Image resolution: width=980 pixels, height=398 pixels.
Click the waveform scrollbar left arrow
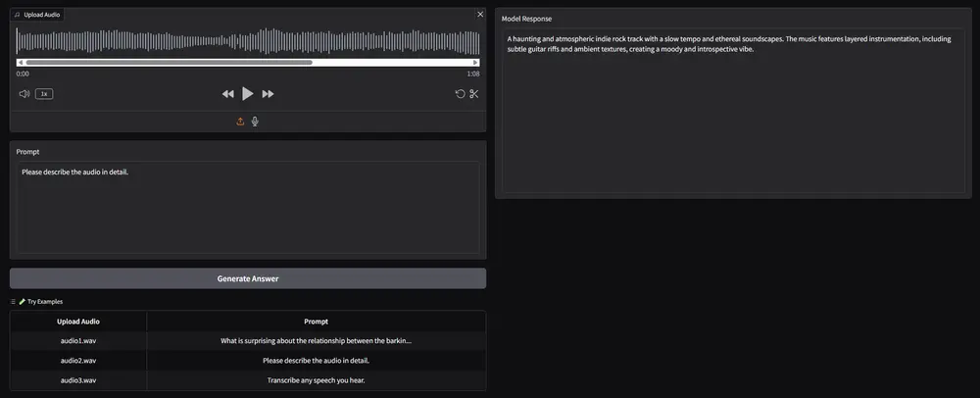pos(21,62)
